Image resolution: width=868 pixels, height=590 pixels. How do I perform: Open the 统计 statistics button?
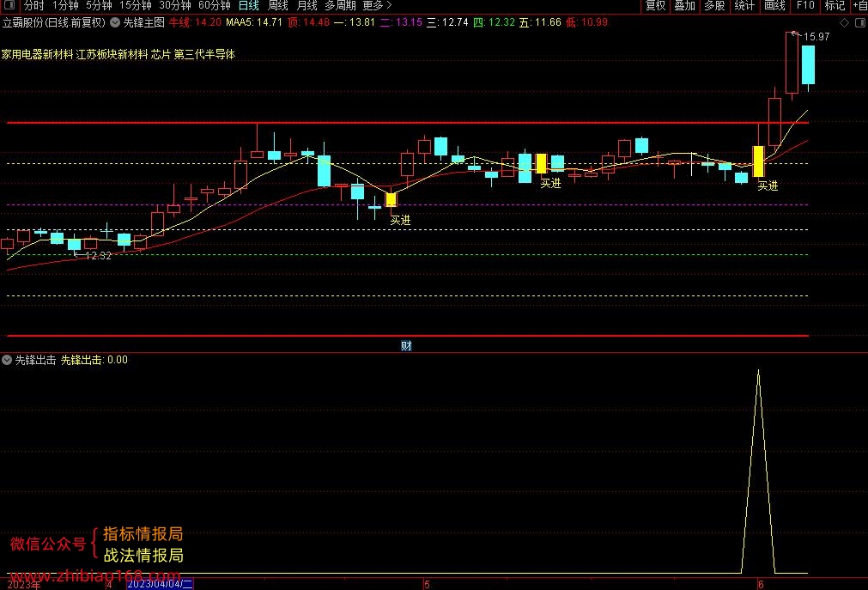click(x=744, y=5)
